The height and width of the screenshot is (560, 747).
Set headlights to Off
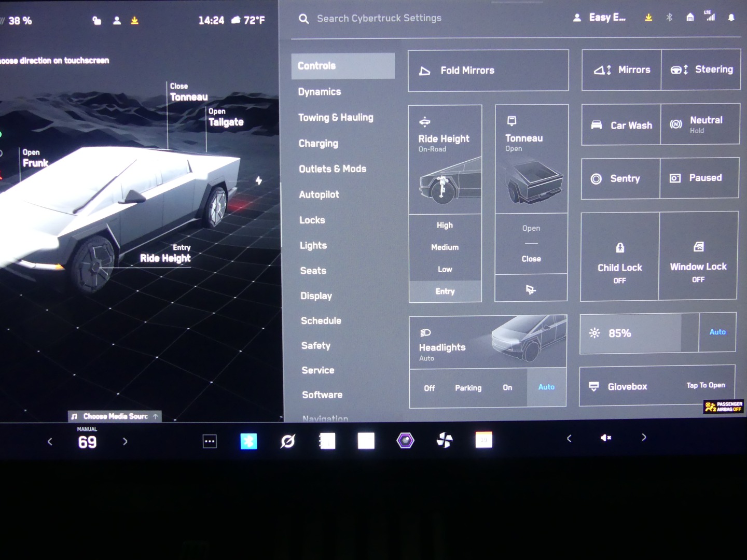pyautogui.click(x=430, y=388)
